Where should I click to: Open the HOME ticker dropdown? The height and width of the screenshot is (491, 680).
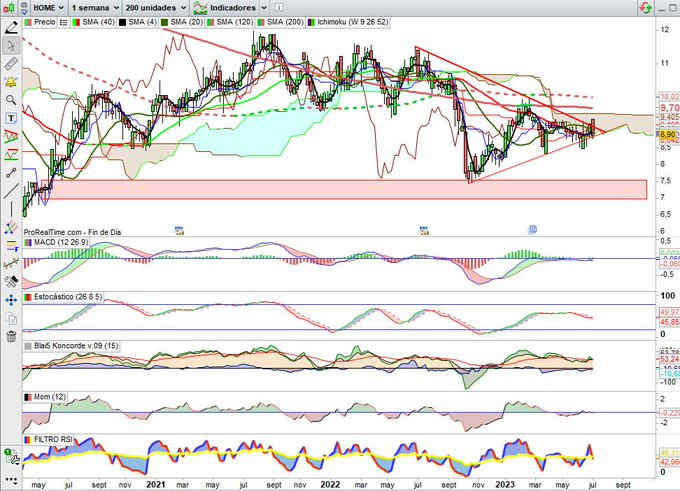[x=48, y=8]
